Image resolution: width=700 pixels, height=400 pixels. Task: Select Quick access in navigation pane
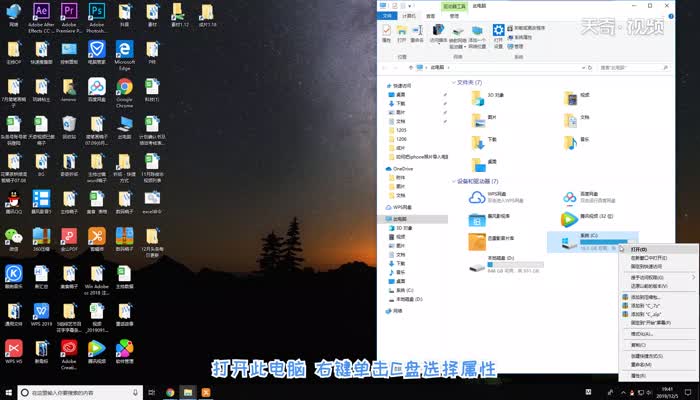pos(399,86)
